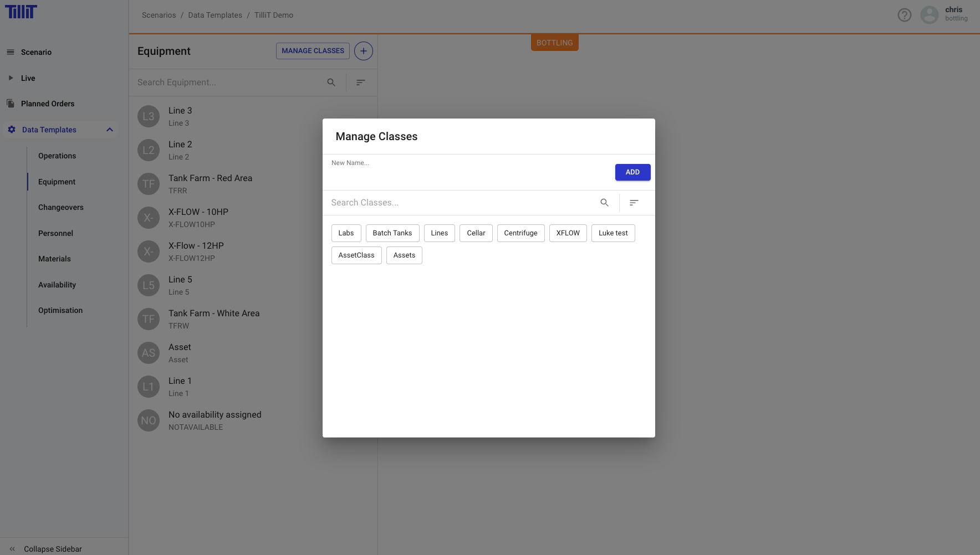The image size is (980, 555).
Task: Click the Data Templates breadcrumb link
Action: coord(215,15)
